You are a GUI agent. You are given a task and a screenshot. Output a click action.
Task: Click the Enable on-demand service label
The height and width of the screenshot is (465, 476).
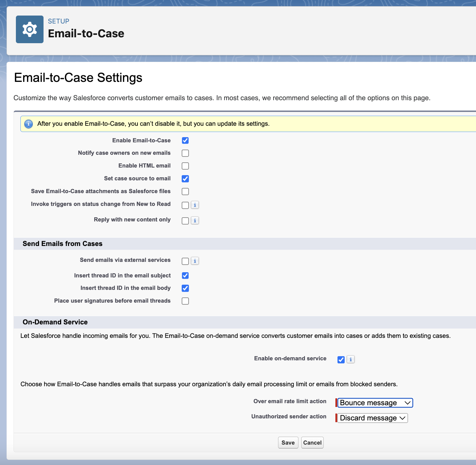290,358
